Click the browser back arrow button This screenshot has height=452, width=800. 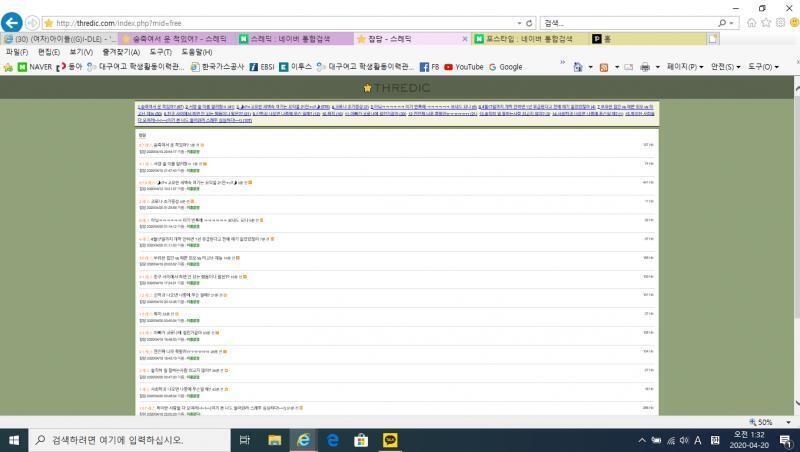11,22
